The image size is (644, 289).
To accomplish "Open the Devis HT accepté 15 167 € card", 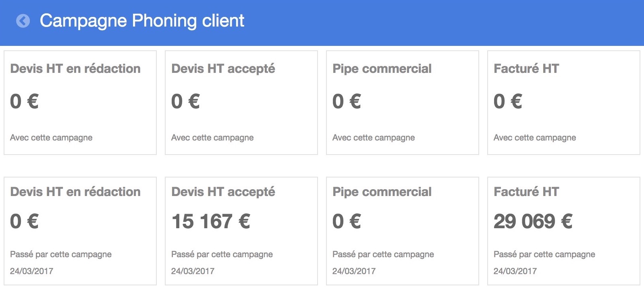I will click(241, 231).
